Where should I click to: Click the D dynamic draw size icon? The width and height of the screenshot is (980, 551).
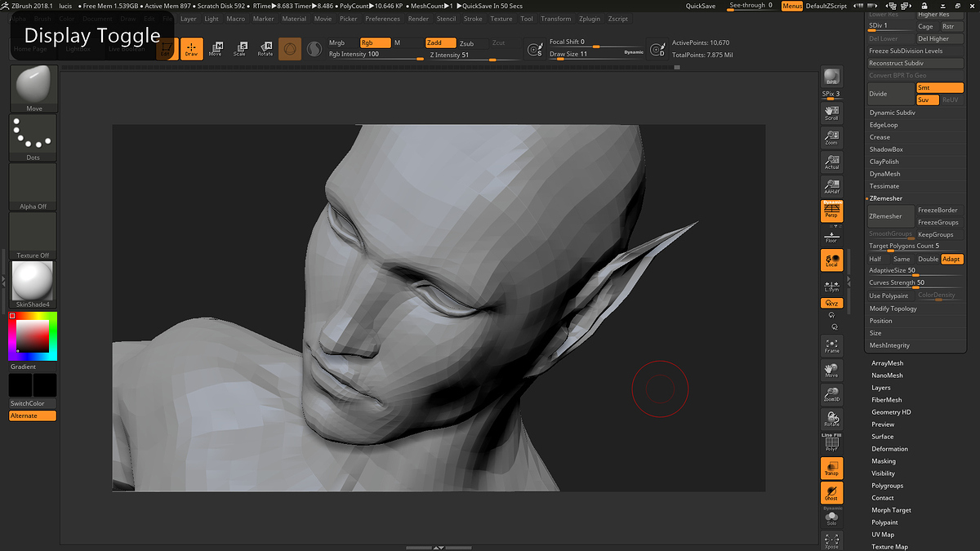pos(659,51)
